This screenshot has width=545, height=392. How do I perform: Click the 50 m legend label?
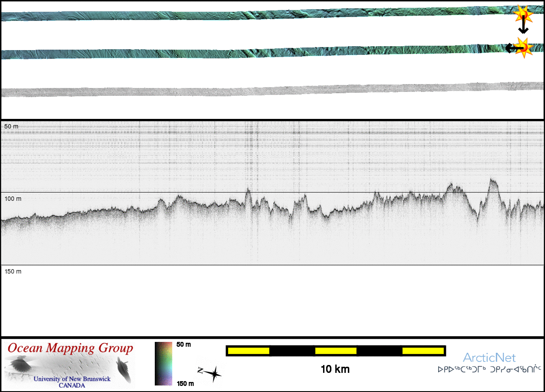pos(184,345)
